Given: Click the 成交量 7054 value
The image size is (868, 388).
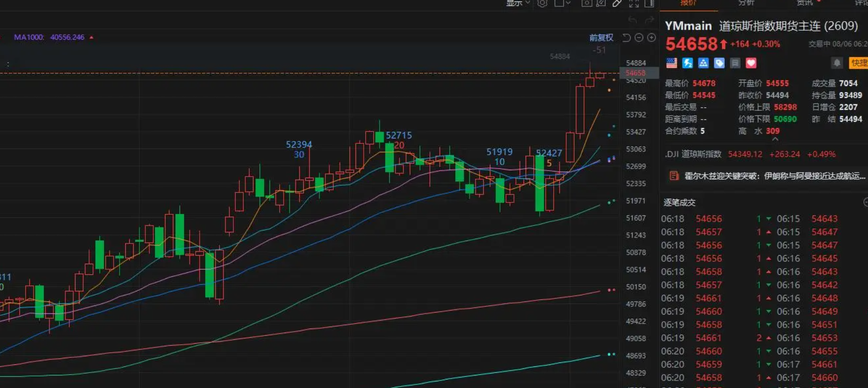Looking at the screenshot, I should [848, 83].
